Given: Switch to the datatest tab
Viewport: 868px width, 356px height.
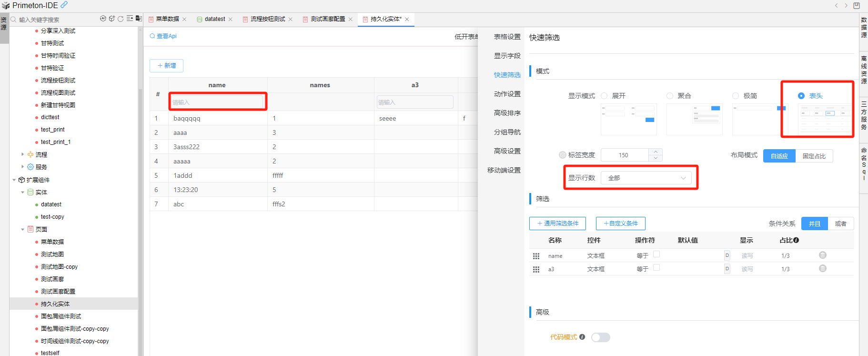Looking at the screenshot, I should [214, 19].
